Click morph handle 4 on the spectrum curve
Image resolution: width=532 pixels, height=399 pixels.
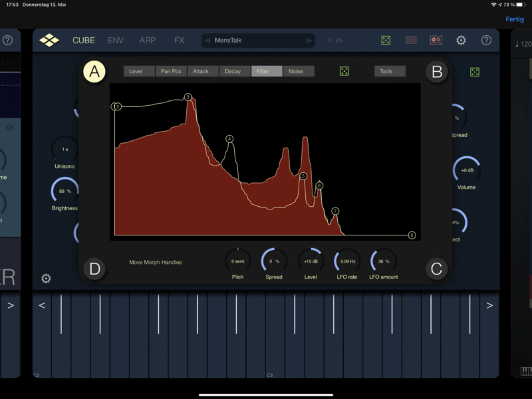coord(229,138)
